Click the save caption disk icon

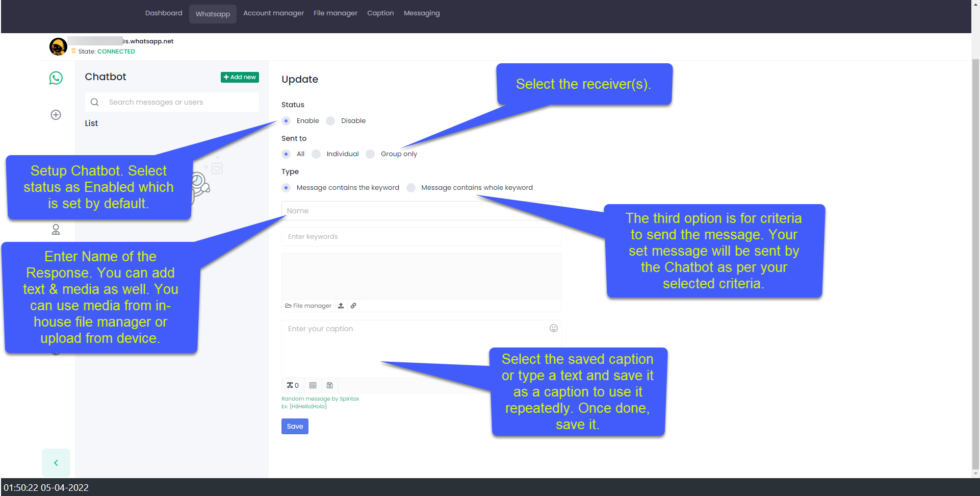[x=330, y=385]
